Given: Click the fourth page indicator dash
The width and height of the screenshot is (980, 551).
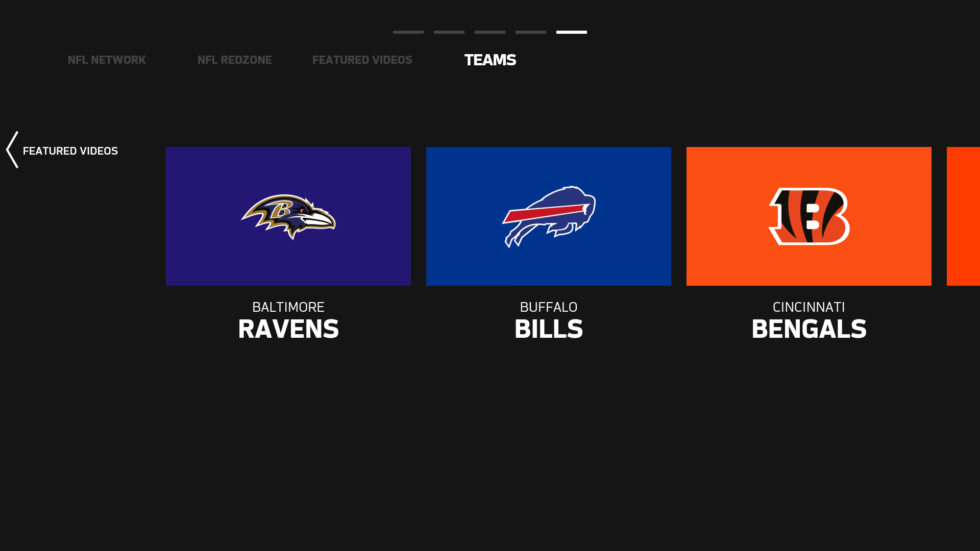Looking at the screenshot, I should click(531, 32).
